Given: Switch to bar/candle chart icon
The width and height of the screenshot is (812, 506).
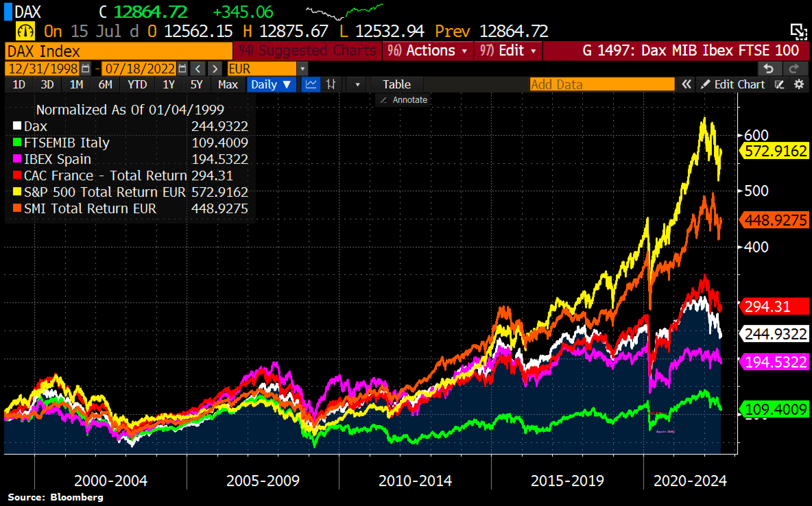Looking at the screenshot, I should point(331,84).
